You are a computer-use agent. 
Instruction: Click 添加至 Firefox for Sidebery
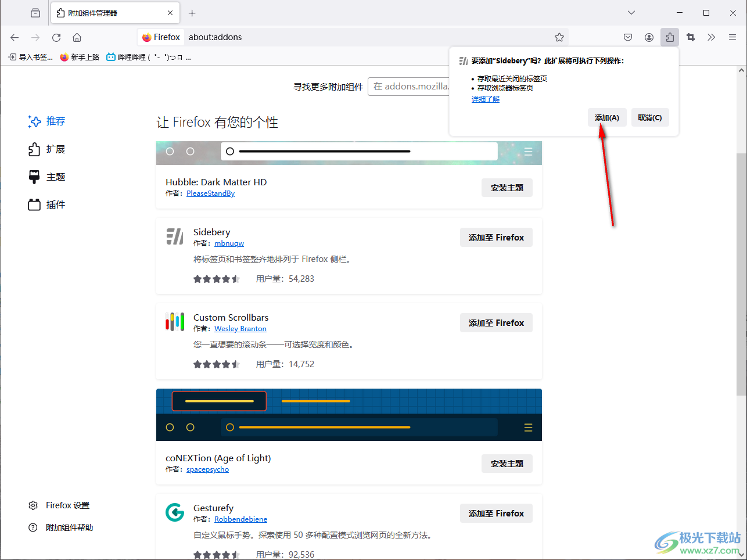(496, 238)
